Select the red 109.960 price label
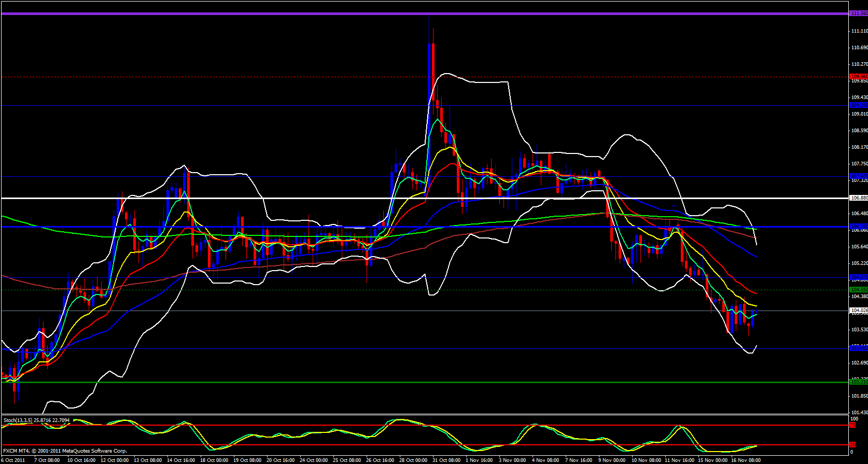Viewport: 868px width, 464px height. point(858,77)
